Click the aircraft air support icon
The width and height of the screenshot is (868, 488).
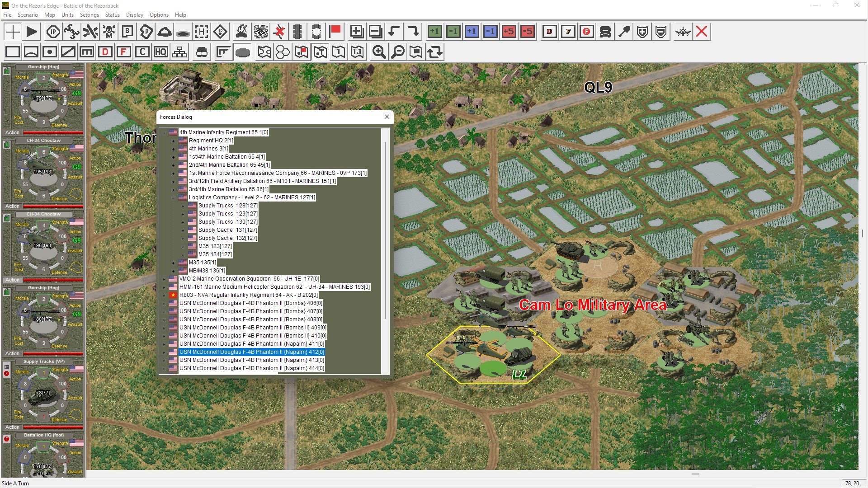tap(683, 32)
